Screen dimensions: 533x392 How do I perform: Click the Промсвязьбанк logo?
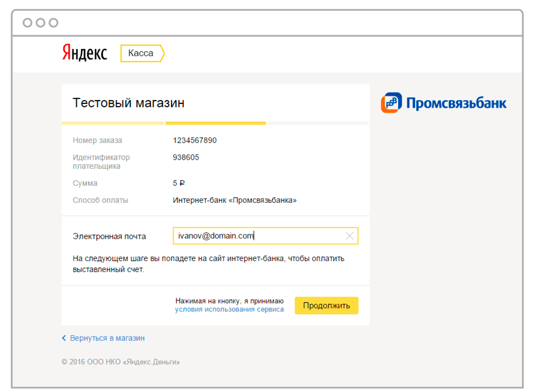[443, 103]
